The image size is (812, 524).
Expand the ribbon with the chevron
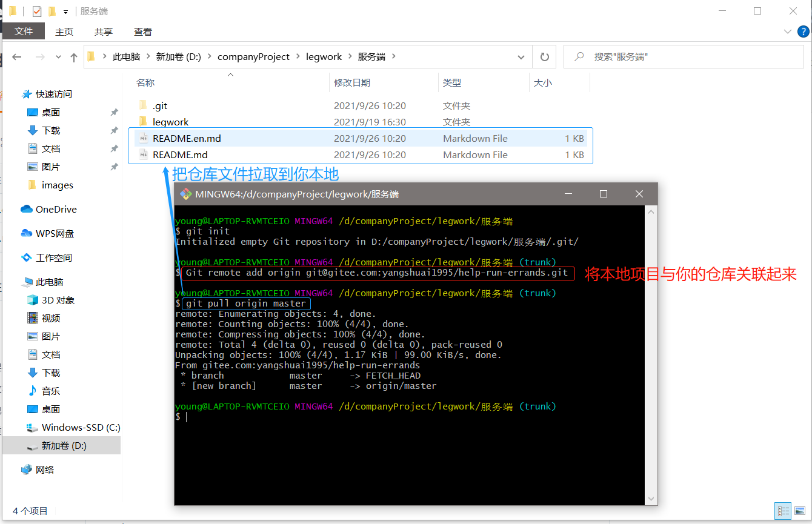coord(787,32)
